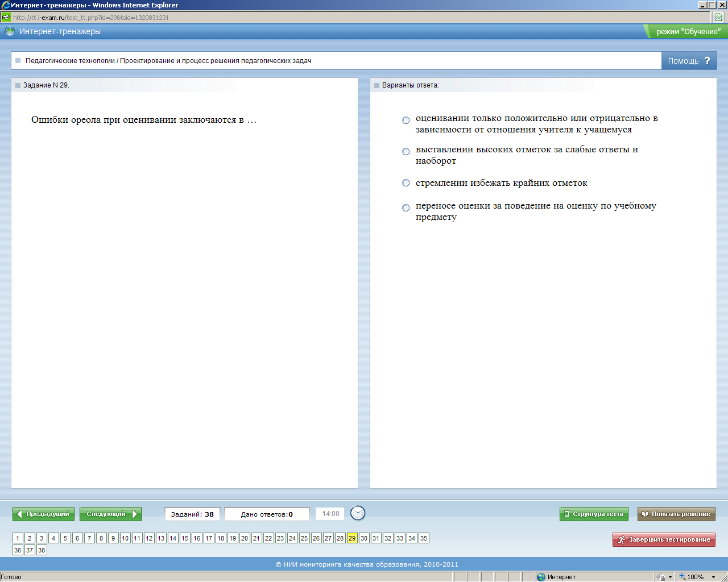Select highlighted question 29
The image size is (728, 582).
click(x=352, y=538)
